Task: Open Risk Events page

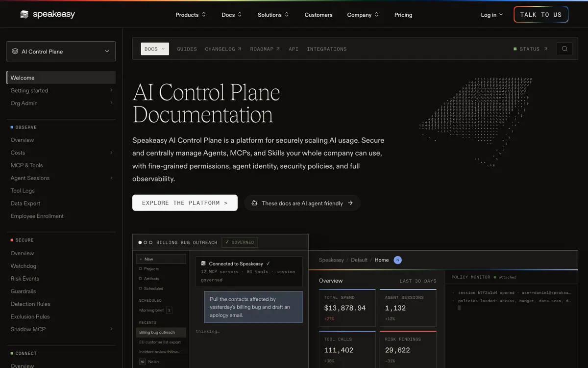Action: click(25, 279)
